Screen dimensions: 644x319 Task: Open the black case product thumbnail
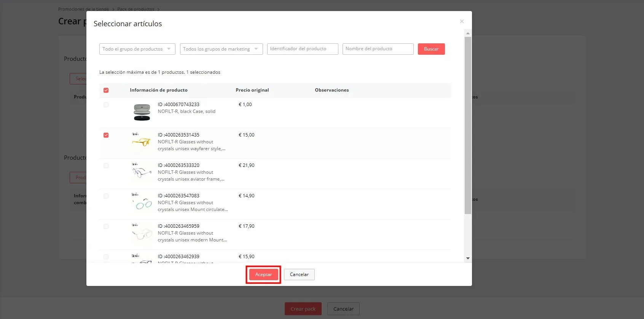pyautogui.click(x=142, y=113)
